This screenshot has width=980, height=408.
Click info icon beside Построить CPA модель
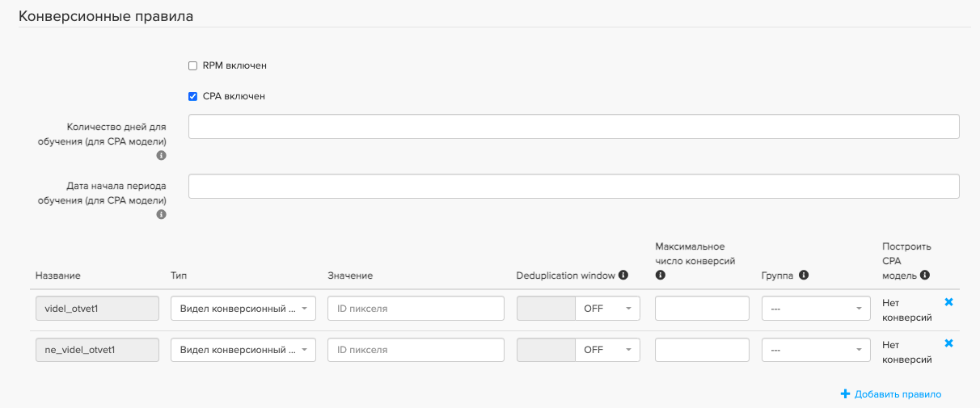tap(925, 275)
